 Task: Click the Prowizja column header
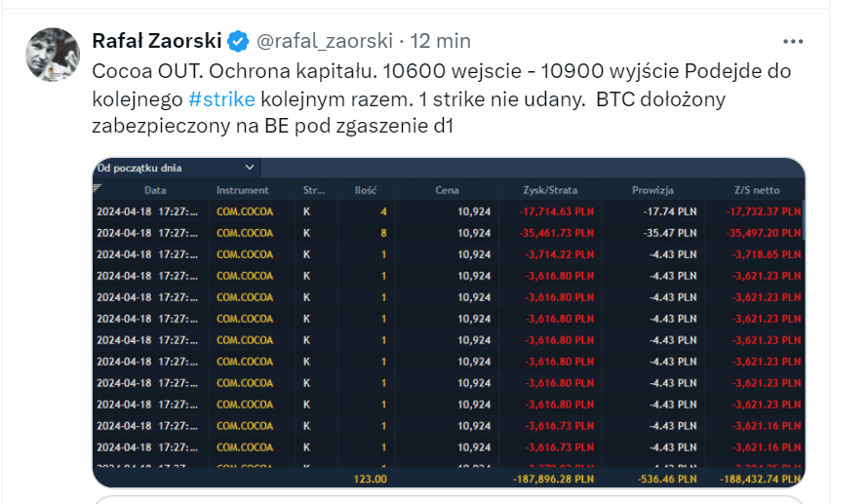click(652, 190)
